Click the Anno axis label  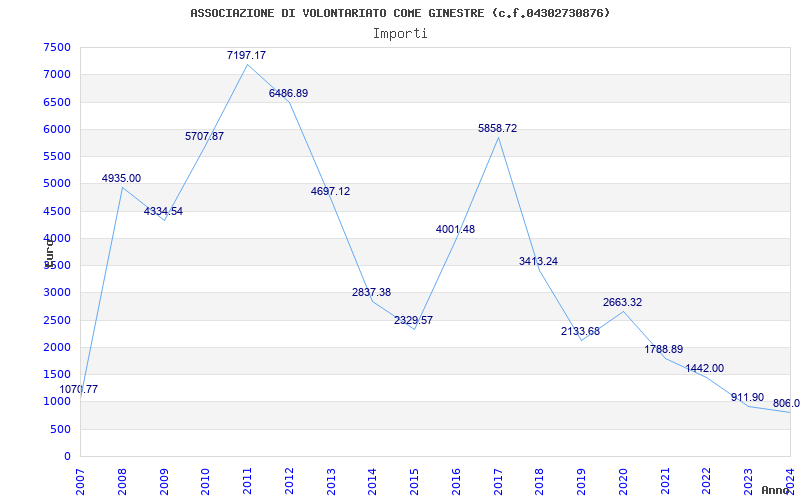pos(776,490)
